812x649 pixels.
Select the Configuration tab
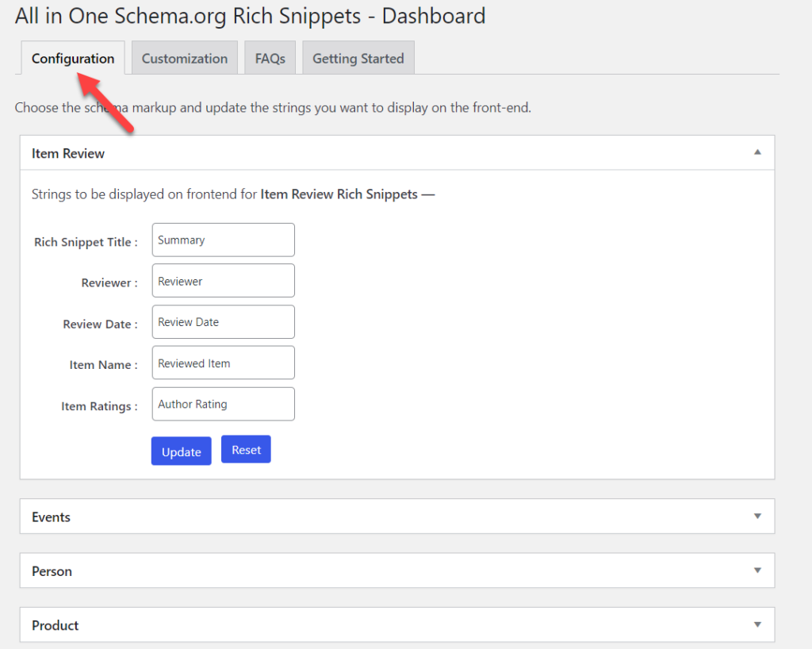tap(73, 59)
